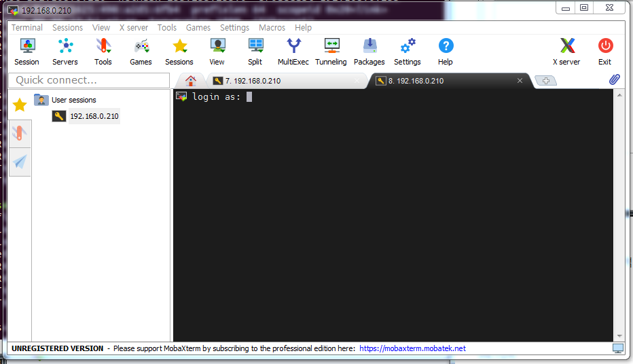Select the 192.168.0.210 saved session
This screenshot has width=633, height=364.
[94, 116]
